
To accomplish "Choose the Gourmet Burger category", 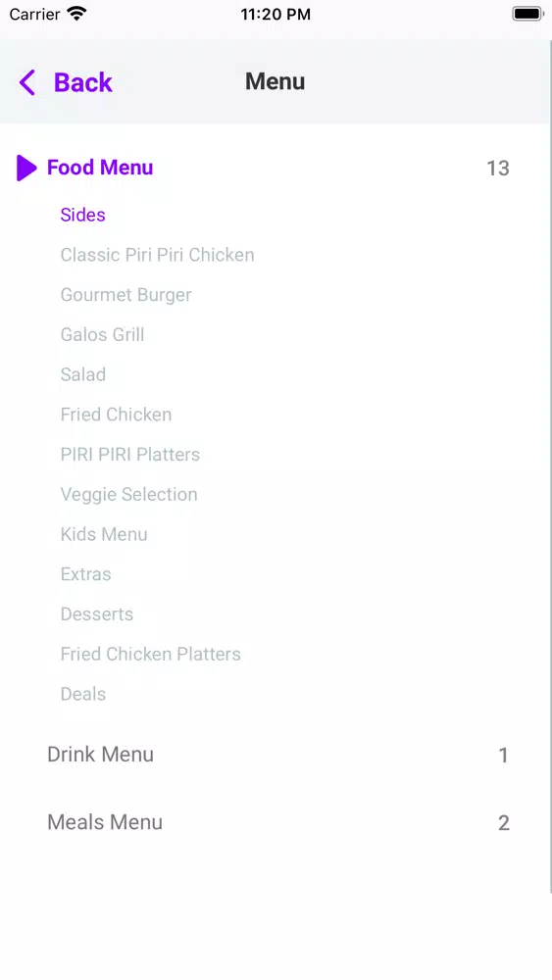I will click(x=125, y=295).
